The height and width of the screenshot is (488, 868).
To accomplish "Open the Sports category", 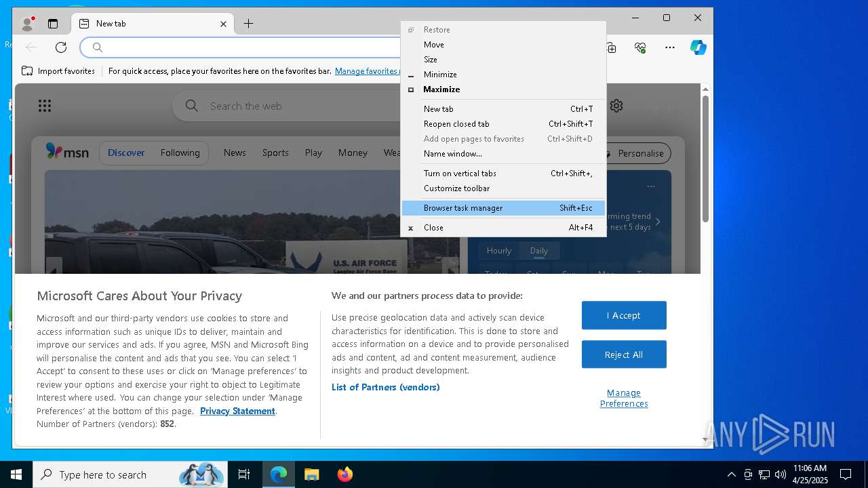I will pyautogui.click(x=275, y=152).
